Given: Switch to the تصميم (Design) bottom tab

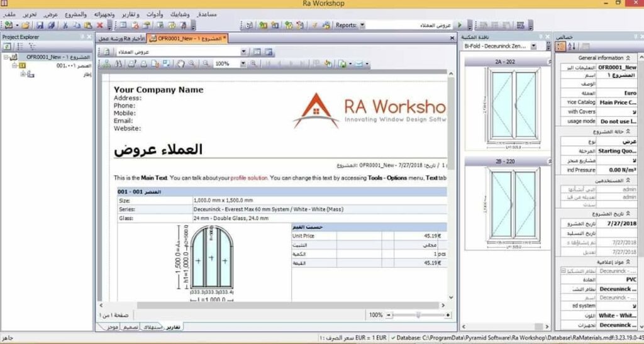Looking at the screenshot, I should click(130, 327).
